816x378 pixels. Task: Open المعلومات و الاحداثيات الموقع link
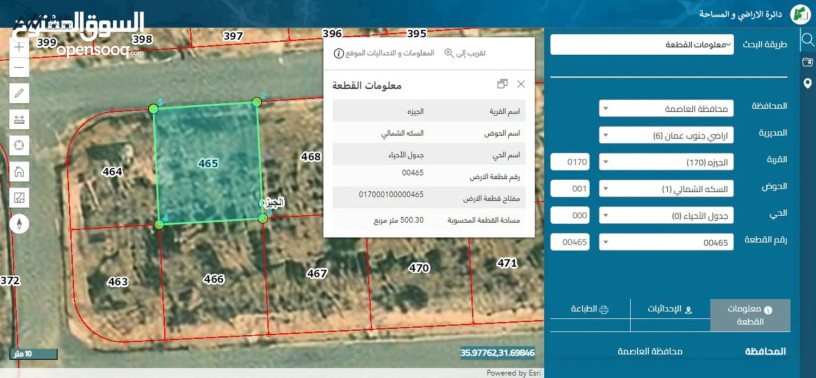pos(384,53)
